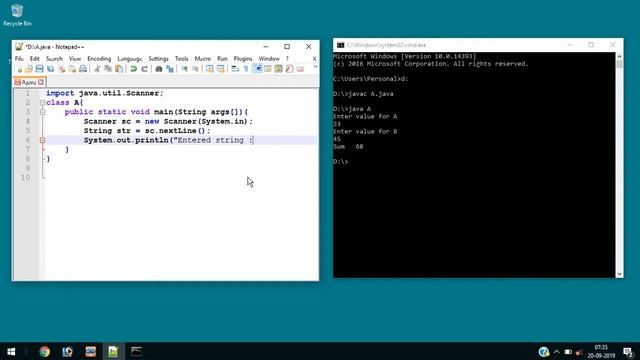
Task: Switch to Command Prompt on the taskbar
Action: pyautogui.click(x=136, y=351)
